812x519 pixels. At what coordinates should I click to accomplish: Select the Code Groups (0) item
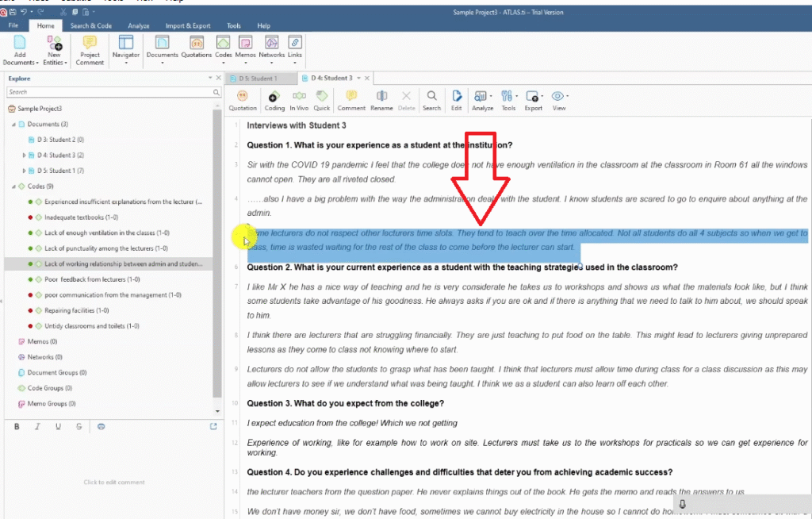(x=50, y=388)
